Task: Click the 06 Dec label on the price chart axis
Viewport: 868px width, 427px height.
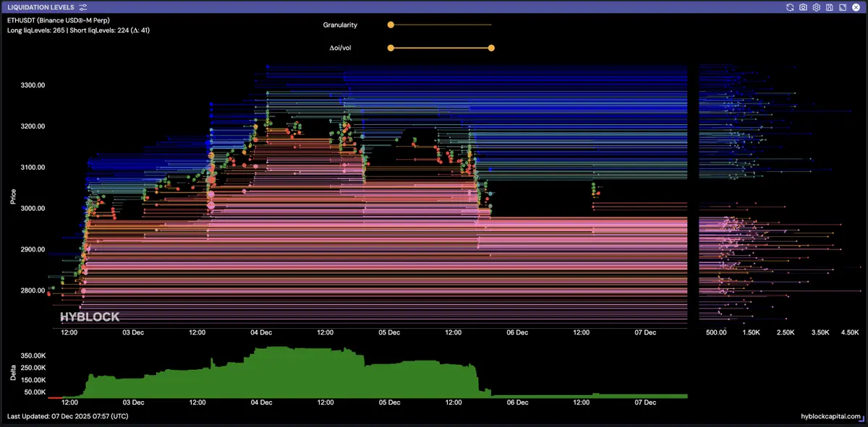Action: click(517, 333)
